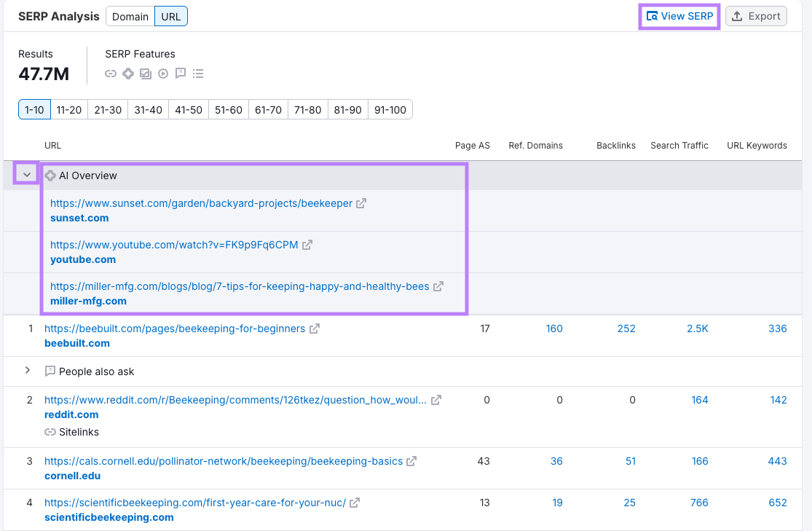Click the AI Overview diamond SERP feature icon

tap(128, 73)
